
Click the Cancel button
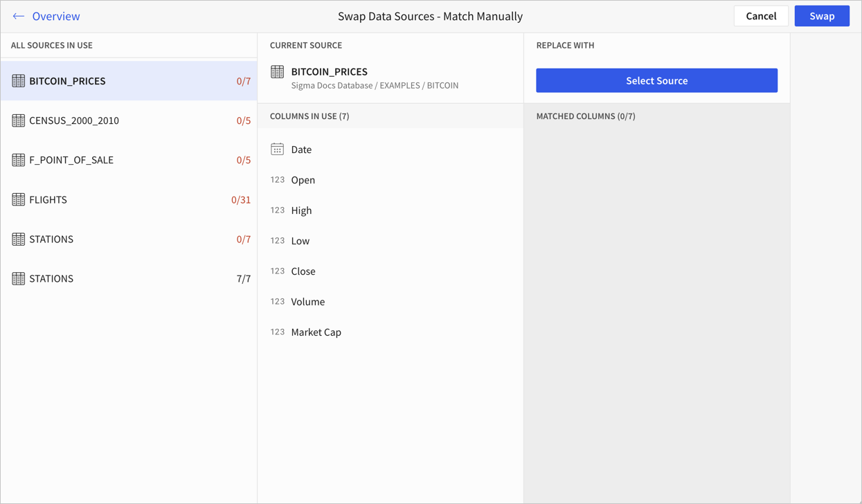761,16
